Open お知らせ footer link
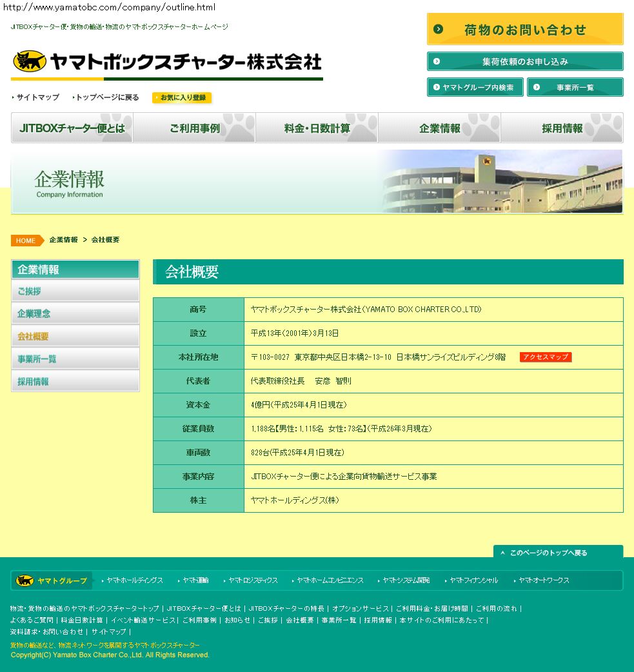634x672 pixels. pyautogui.click(x=237, y=620)
